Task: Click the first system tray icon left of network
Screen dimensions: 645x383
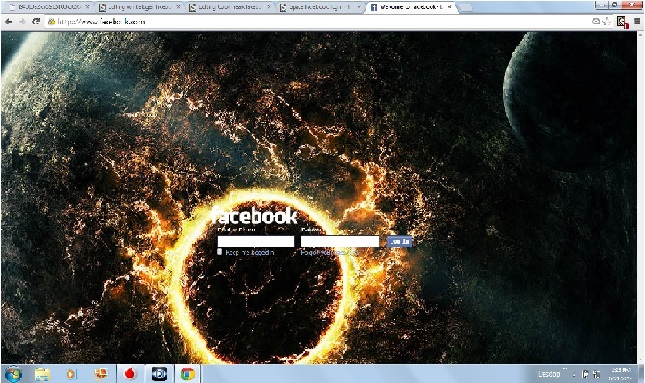Action: (585, 374)
